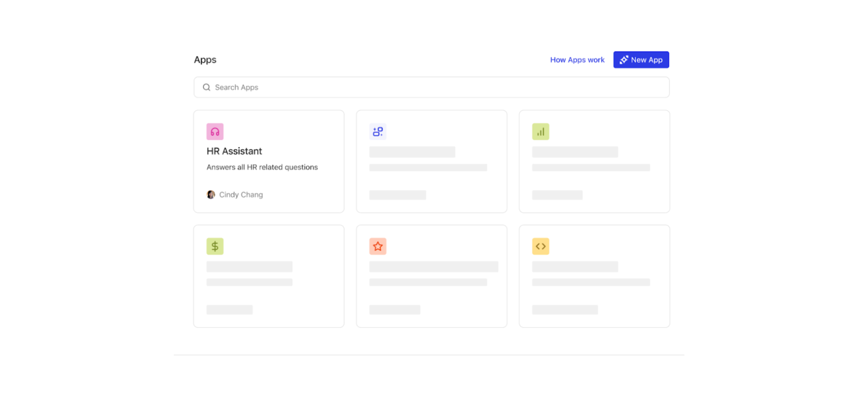Open the HR Assistant app title
The height and width of the screenshot is (403, 868).
234,151
